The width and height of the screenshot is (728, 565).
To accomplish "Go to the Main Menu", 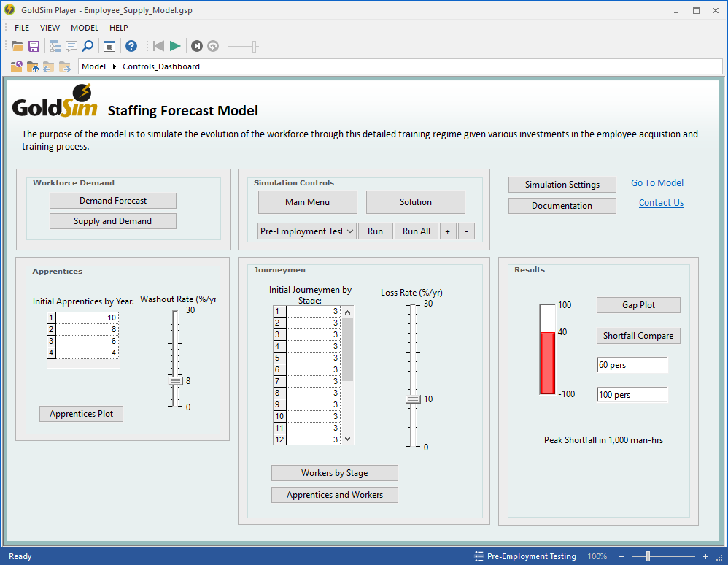I will (307, 202).
